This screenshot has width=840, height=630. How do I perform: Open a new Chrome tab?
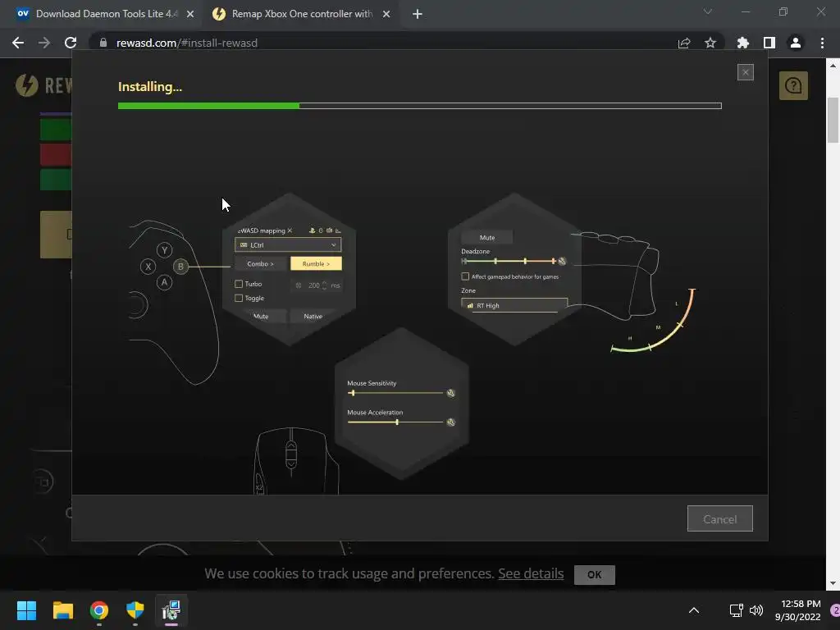(x=418, y=14)
